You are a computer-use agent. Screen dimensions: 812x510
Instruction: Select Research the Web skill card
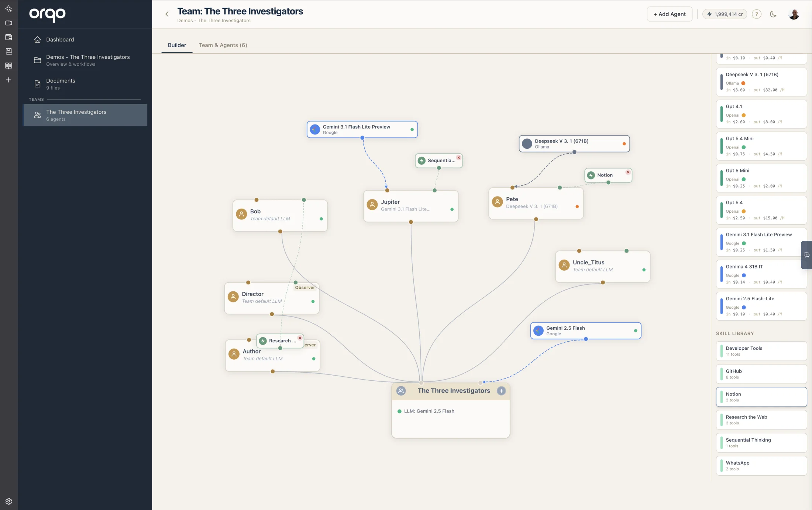click(x=761, y=420)
